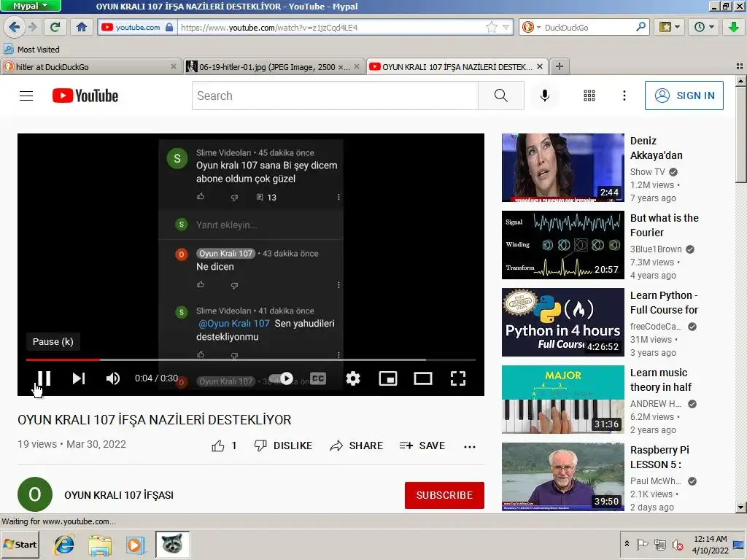This screenshot has width=747, height=560.
Task: Mute the video volume
Action: pos(113,378)
